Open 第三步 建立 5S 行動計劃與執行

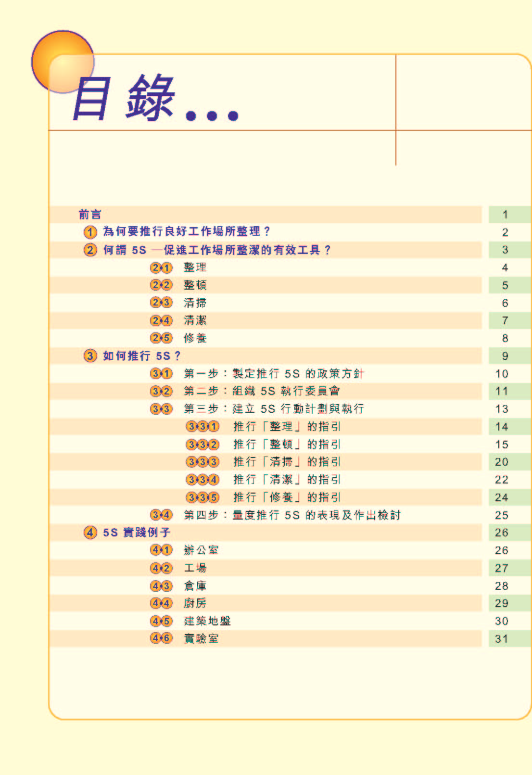(274, 409)
